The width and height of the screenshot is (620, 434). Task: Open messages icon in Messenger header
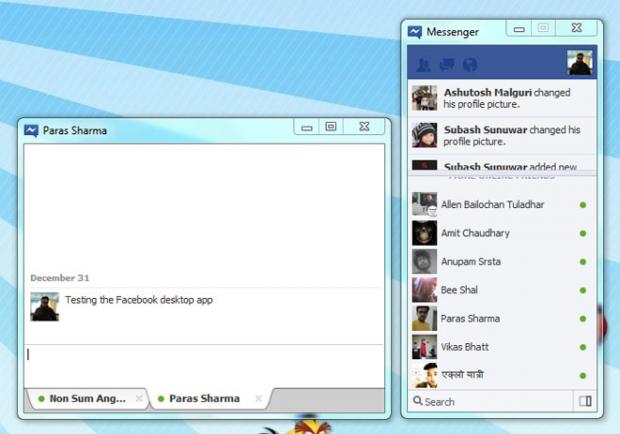coord(446,65)
